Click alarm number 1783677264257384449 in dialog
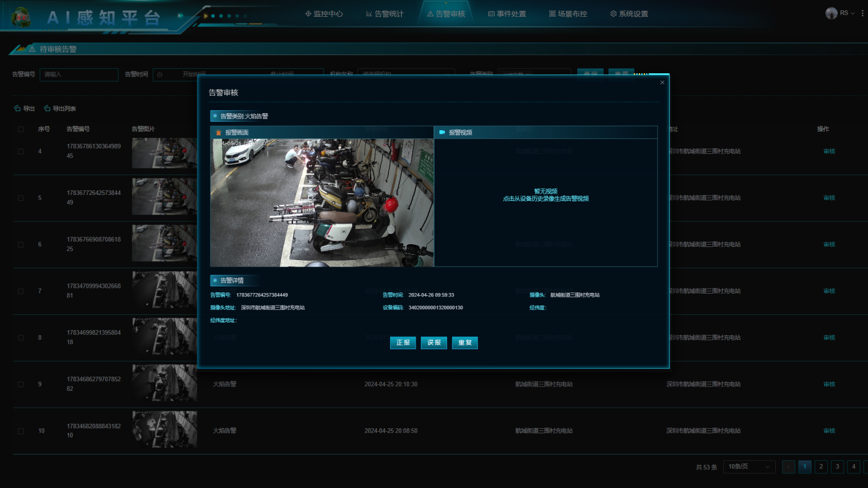The image size is (868, 488). pyautogui.click(x=262, y=295)
